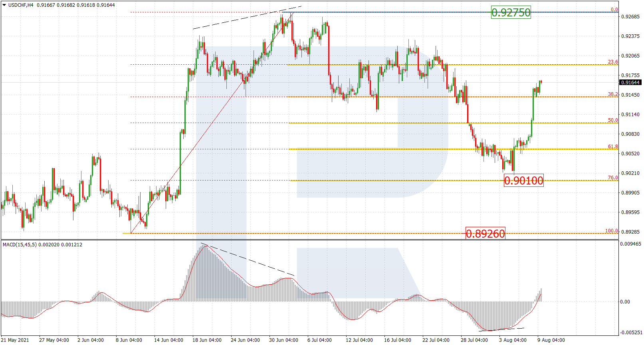Image resolution: width=644 pixels, height=345 pixels.
Task: Click the 0.92065 price scale value
Action: tap(630, 56)
